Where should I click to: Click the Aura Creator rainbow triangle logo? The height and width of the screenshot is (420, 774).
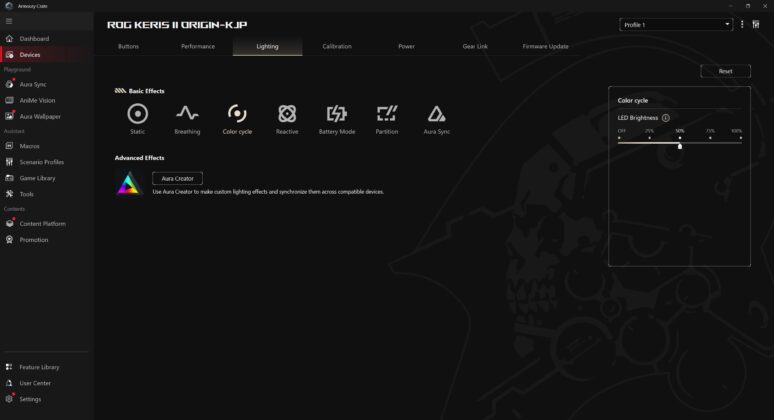pyautogui.click(x=129, y=183)
